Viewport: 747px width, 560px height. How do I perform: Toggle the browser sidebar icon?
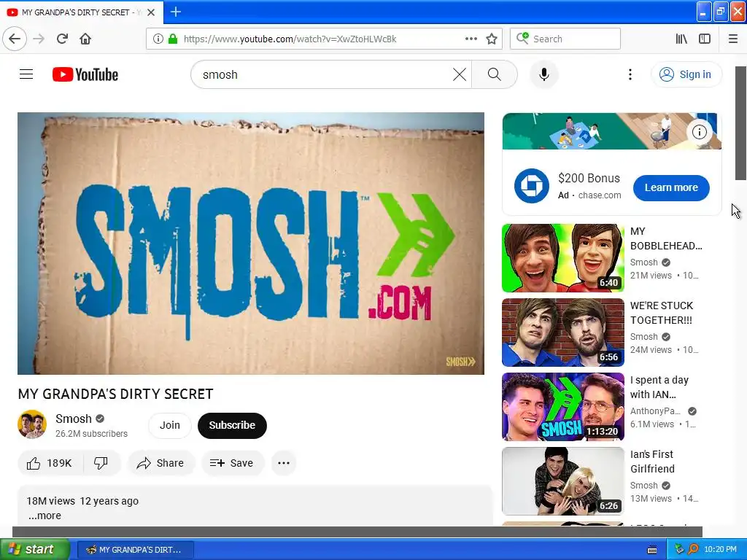click(705, 39)
